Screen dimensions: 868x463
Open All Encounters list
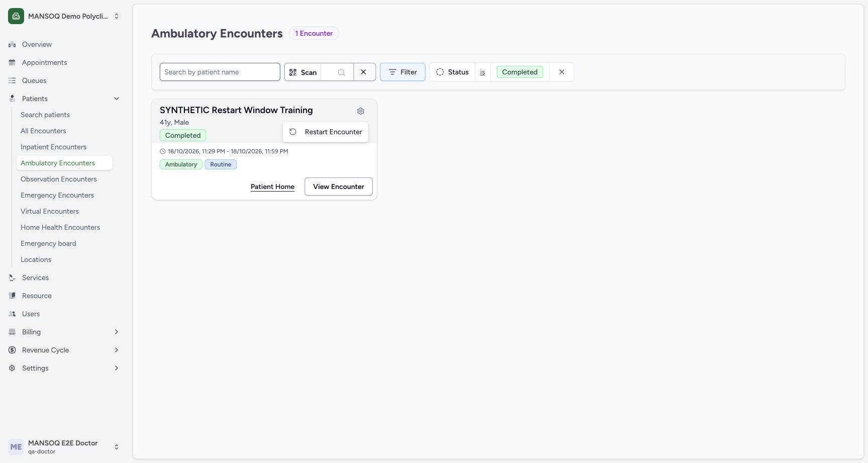pos(43,131)
